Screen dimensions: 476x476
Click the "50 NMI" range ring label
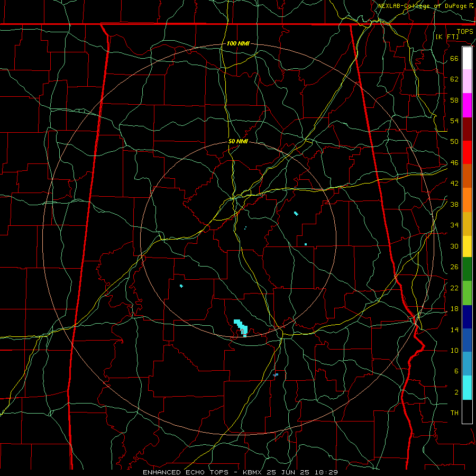238,141
